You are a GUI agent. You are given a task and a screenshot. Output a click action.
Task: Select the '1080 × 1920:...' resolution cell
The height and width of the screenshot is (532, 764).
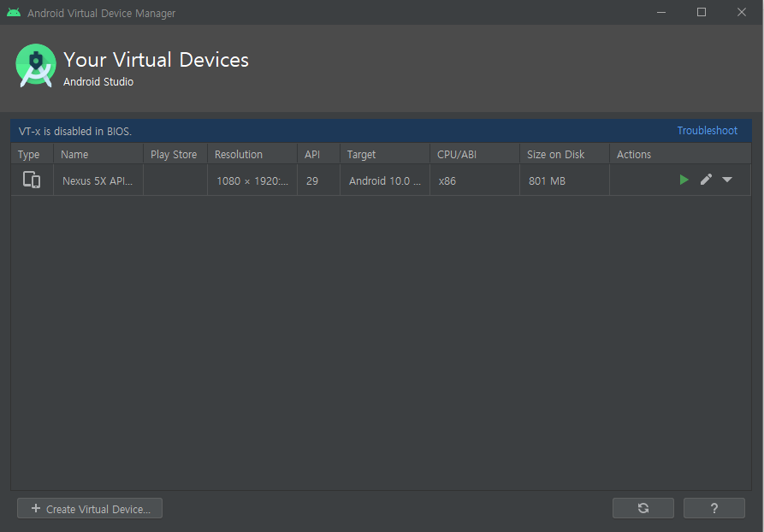coord(252,180)
